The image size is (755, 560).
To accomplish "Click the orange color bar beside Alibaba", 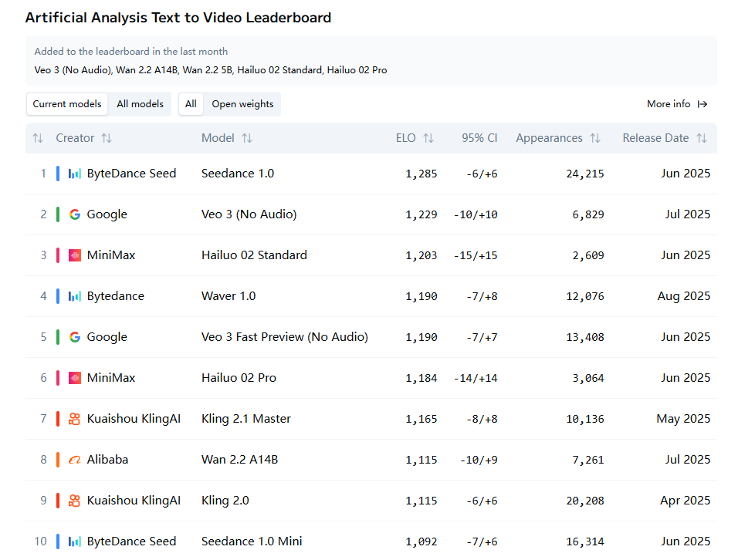I will pos(58,460).
